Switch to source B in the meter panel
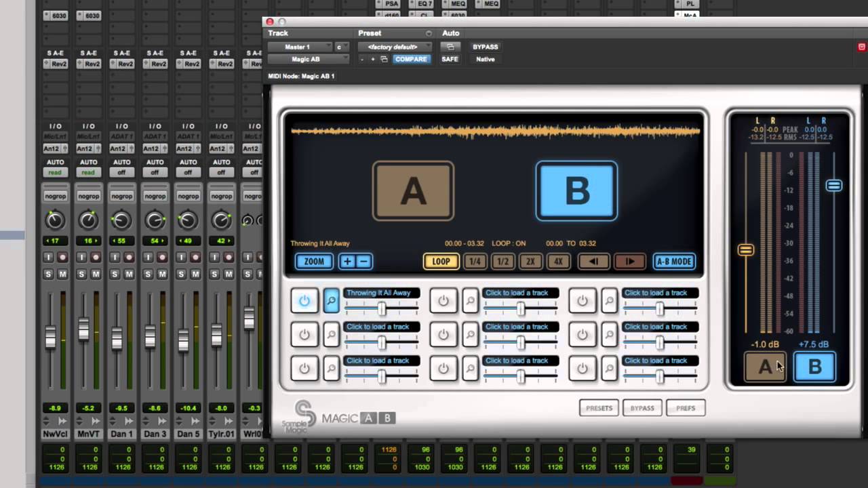Viewport: 868px width, 488px height. click(x=814, y=367)
